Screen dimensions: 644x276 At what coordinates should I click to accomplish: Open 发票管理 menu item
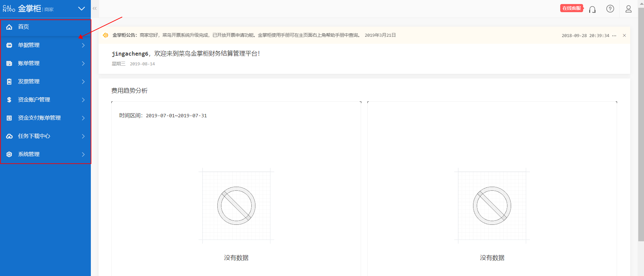[46, 82]
